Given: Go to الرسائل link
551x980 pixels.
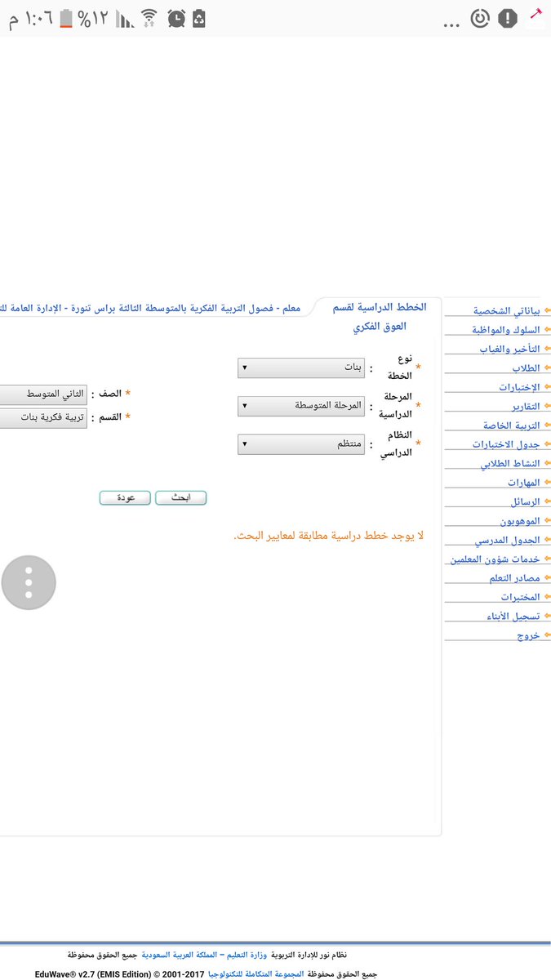Looking at the screenshot, I should point(526,501).
